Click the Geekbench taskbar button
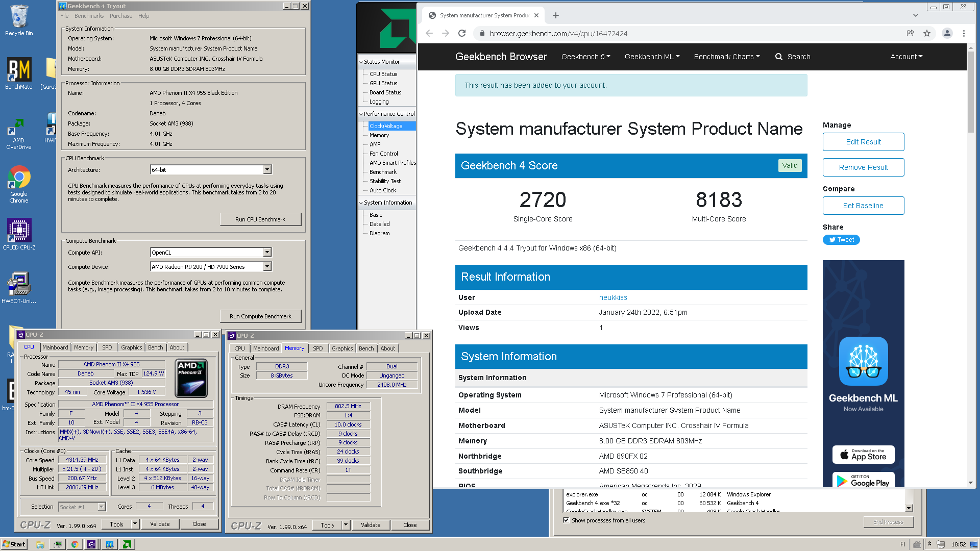Image resolution: width=980 pixels, height=551 pixels. [x=109, y=544]
